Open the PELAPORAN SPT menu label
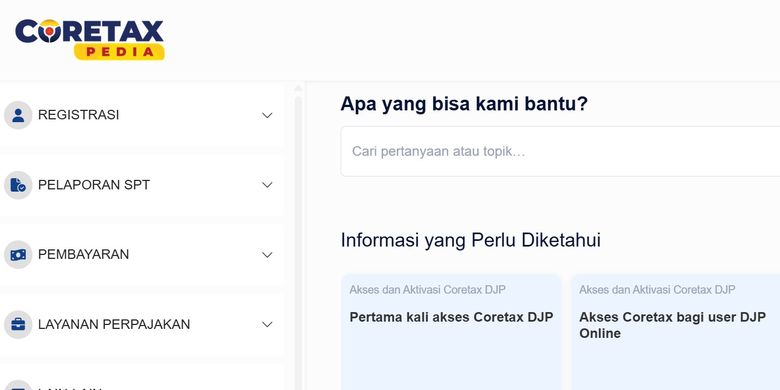Image resolution: width=780 pixels, height=390 pixels. [x=94, y=185]
